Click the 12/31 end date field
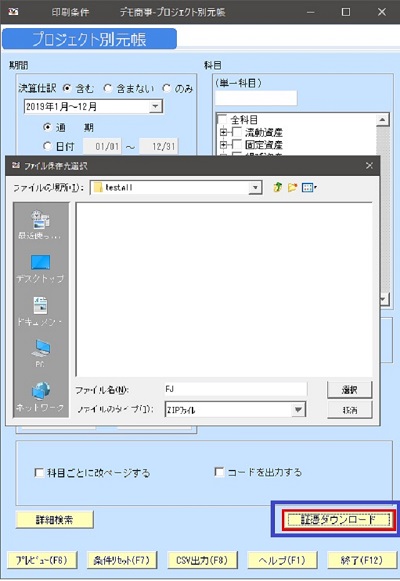This screenshot has height=581, width=400. pos(159,146)
